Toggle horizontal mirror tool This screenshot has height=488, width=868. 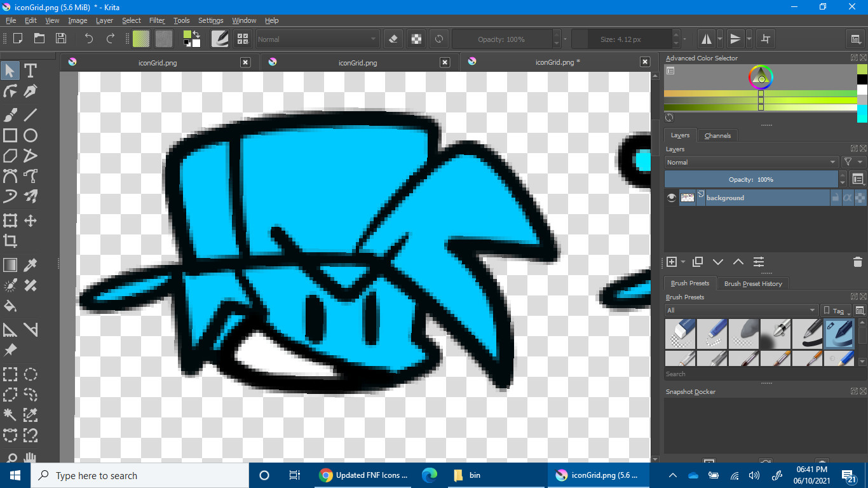706,39
